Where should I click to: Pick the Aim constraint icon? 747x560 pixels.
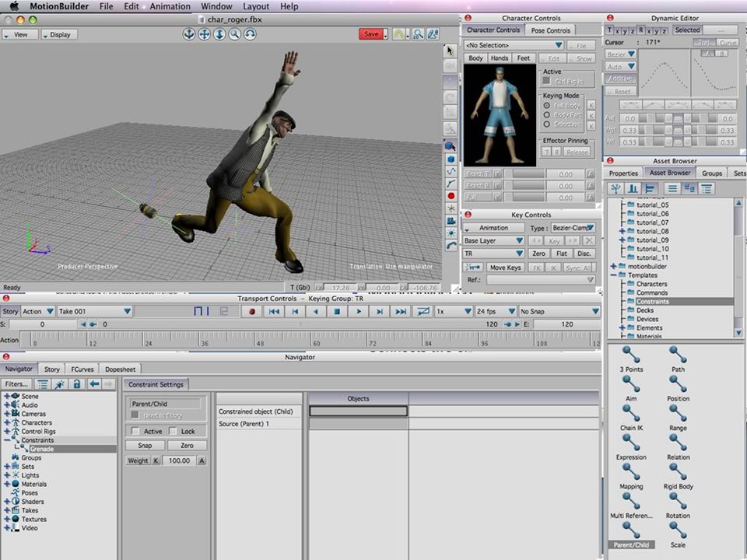coord(631,383)
